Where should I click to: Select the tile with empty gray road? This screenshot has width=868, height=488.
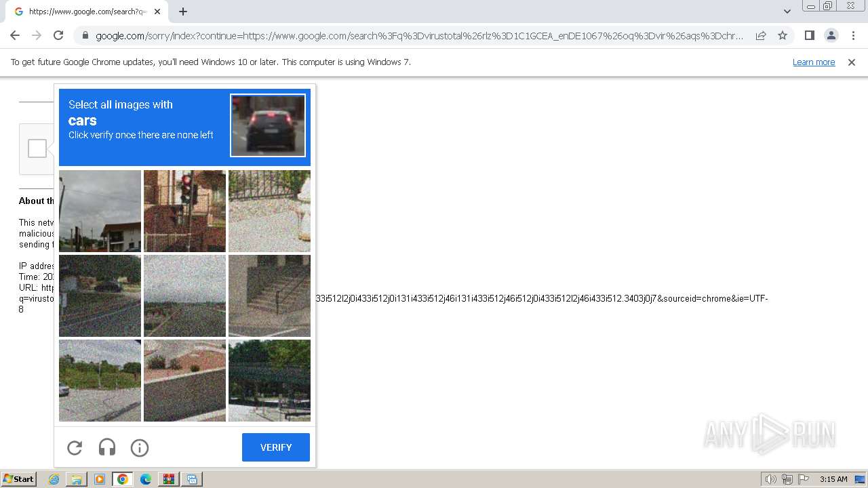(184, 296)
